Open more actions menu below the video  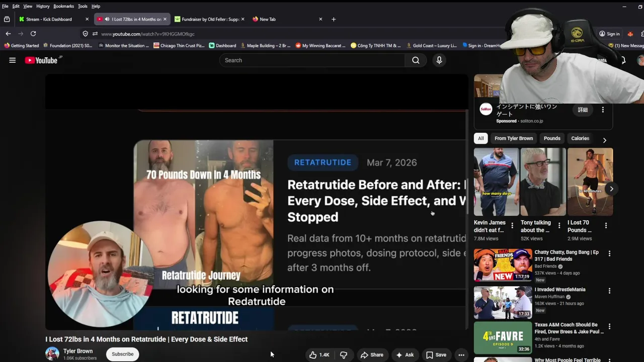coord(461,355)
